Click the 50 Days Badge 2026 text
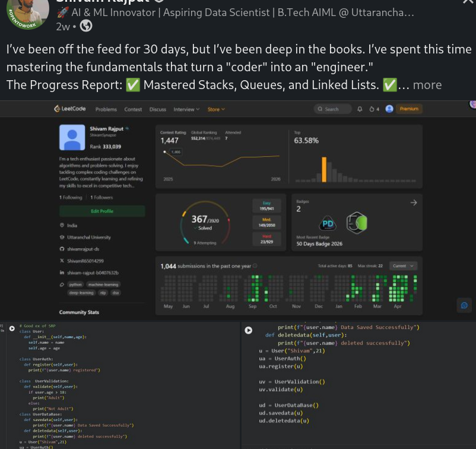The width and height of the screenshot is (476, 449). [319, 244]
